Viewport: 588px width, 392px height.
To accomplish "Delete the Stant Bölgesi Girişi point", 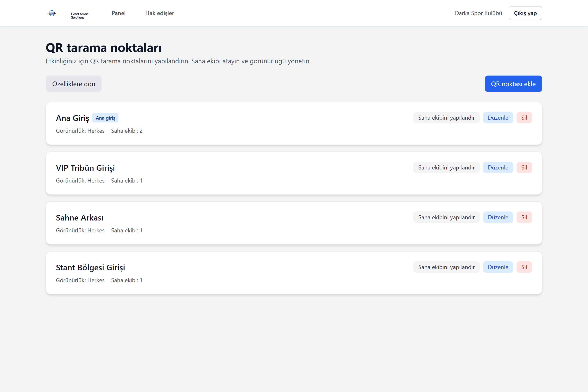I will (x=524, y=267).
